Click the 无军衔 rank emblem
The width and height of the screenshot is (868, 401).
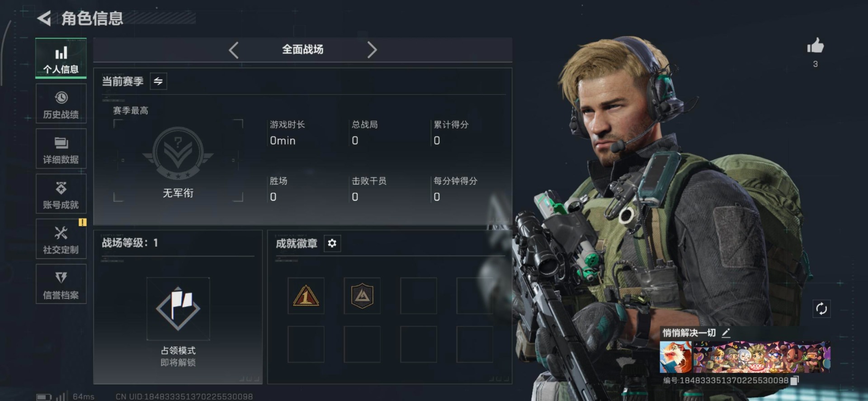click(178, 153)
